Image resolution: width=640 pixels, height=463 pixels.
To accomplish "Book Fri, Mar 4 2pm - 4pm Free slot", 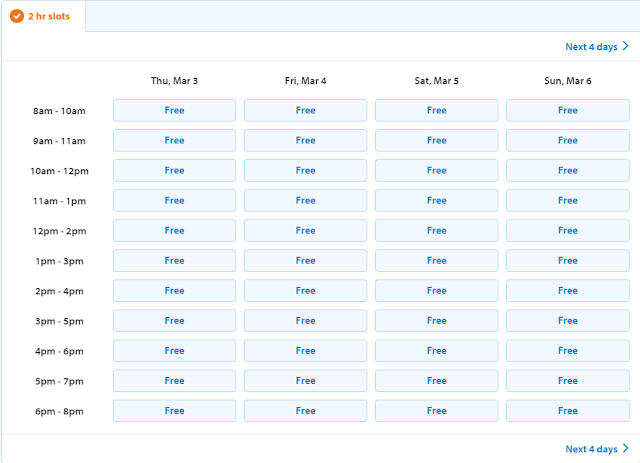I will (x=305, y=291).
